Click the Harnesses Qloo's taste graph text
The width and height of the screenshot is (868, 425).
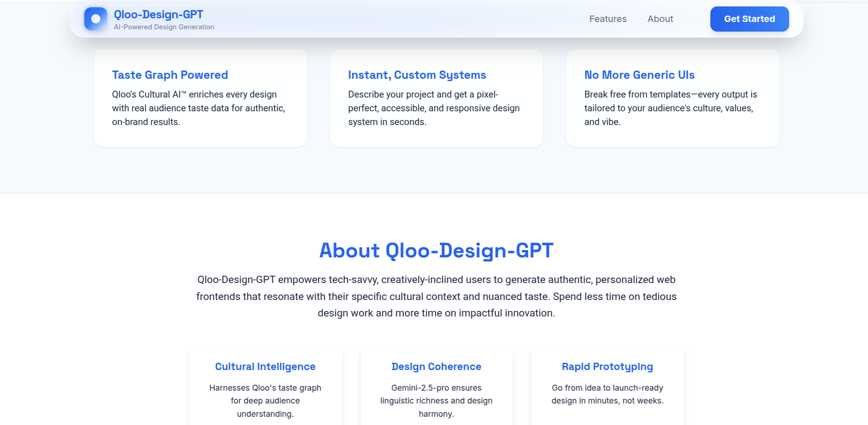coord(265,401)
